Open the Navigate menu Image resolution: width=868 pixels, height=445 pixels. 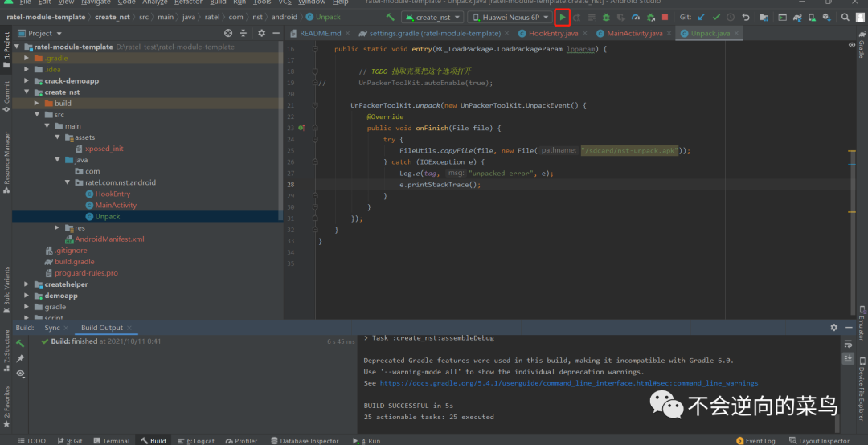96,2
